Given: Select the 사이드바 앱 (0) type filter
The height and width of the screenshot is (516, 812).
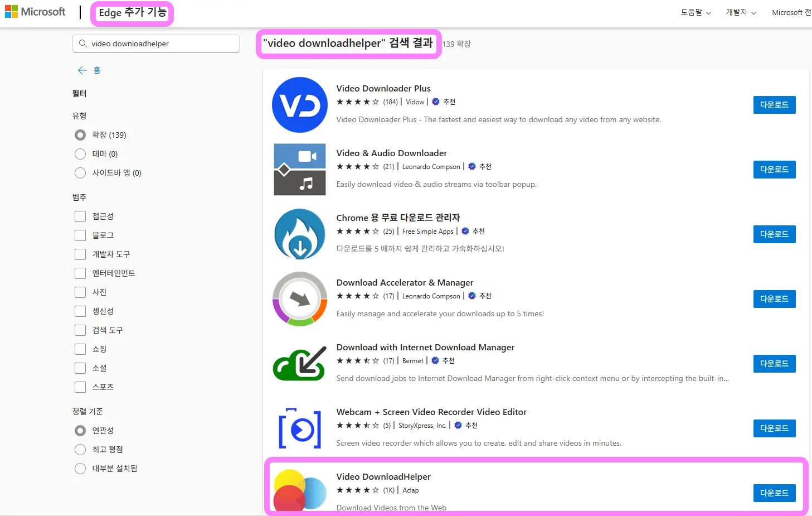Looking at the screenshot, I should tap(80, 173).
